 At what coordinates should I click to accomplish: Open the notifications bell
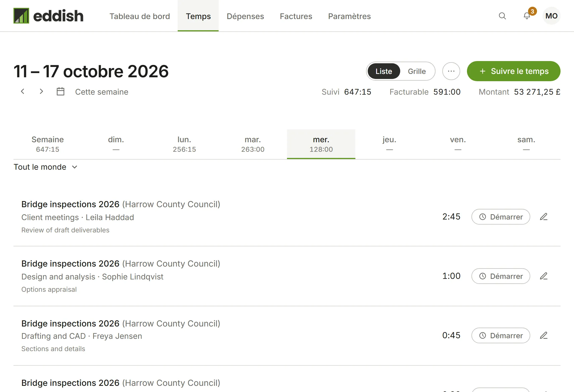tap(527, 16)
